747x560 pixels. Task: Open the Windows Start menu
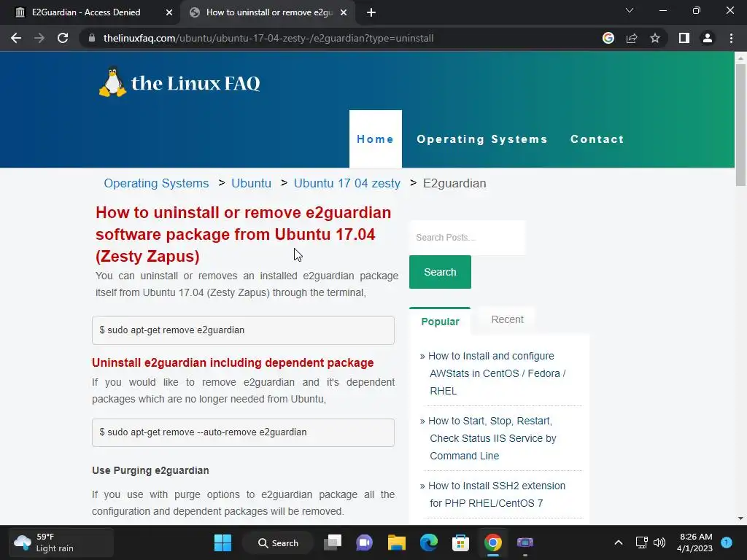point(222,542)
